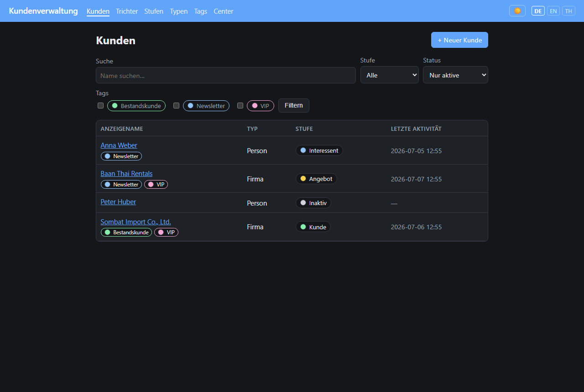The image size is (584, 392).
Task: Click the Kunde stage badge
Action: [313, 227]
